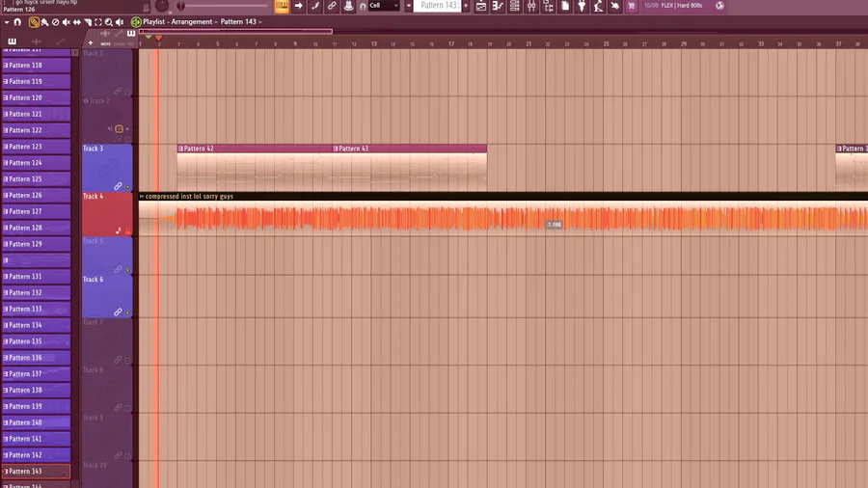Switch picker to the piano patterns tab
The width and height of the screenshot is (868, 488).
[12, 41]
